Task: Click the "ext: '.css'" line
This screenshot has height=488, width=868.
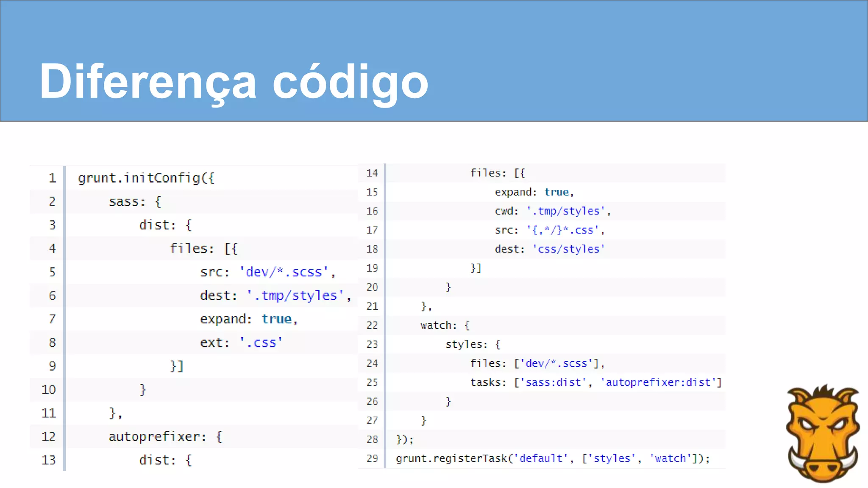Action: point(241,342)
